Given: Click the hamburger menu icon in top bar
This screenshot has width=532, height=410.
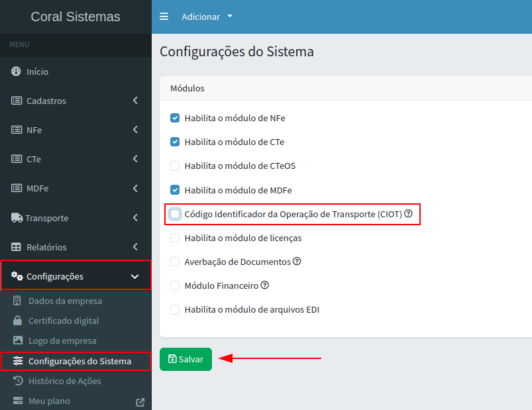Looking at the screenshot, I should click(164, 17).
